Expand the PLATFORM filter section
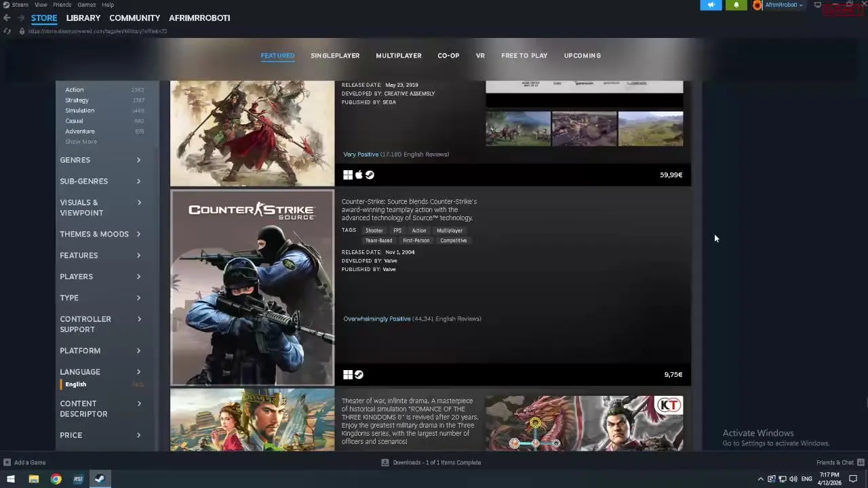 point(100,350)
